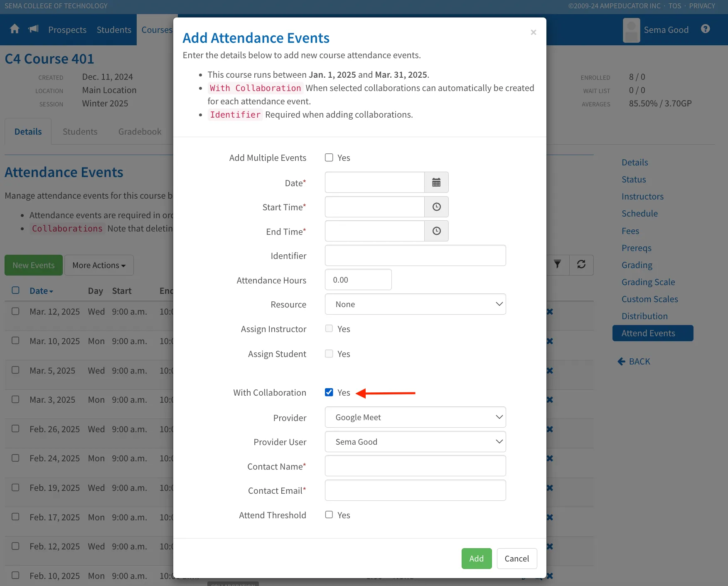Viewport: 728px width, 586px height.
Task: Click the green Add button
Action: coord(477,559)
